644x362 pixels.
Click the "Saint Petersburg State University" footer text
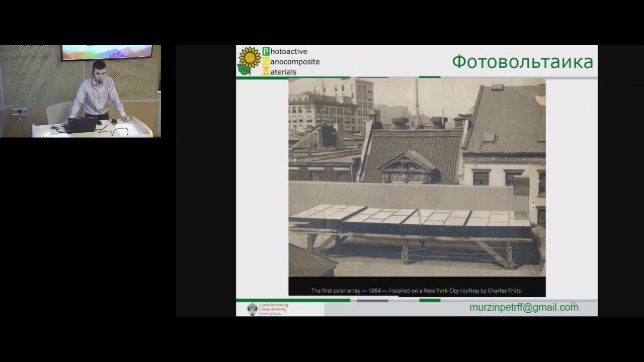coord(274,308)
